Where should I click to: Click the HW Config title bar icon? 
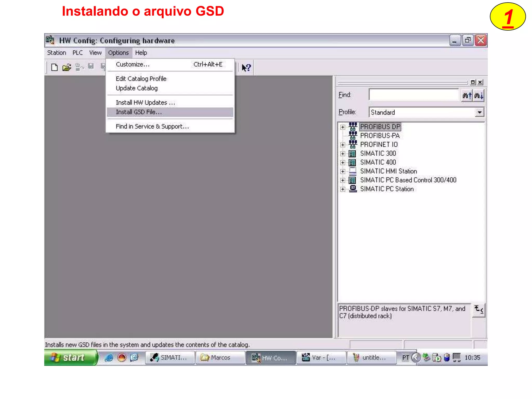click(x=50, y=40)
